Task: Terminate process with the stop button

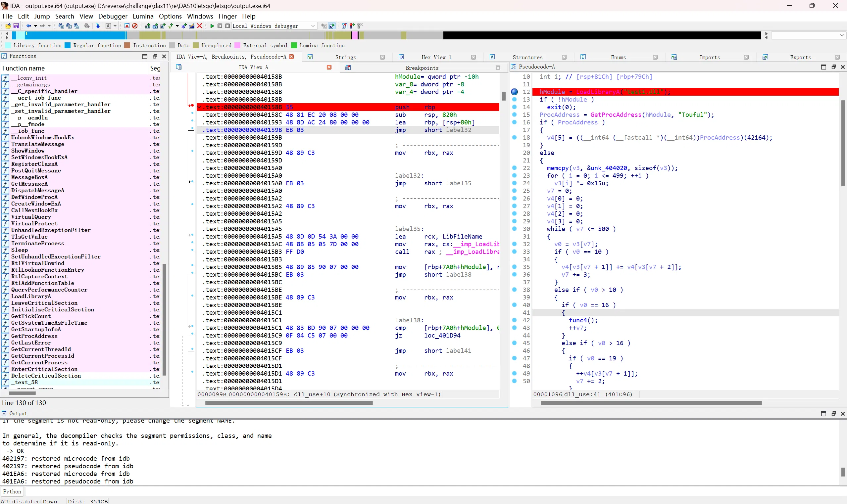Action: (x=227, y=26)
